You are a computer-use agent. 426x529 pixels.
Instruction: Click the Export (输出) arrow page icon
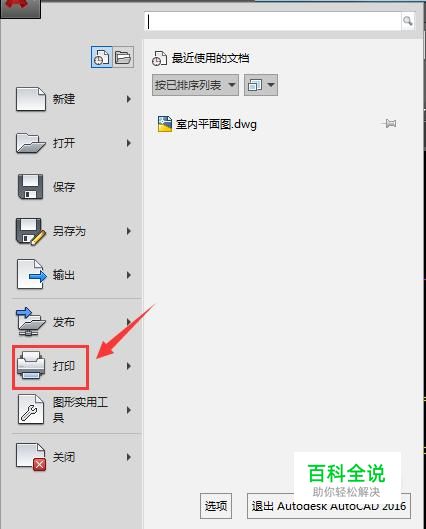click(x=31, y=274)
